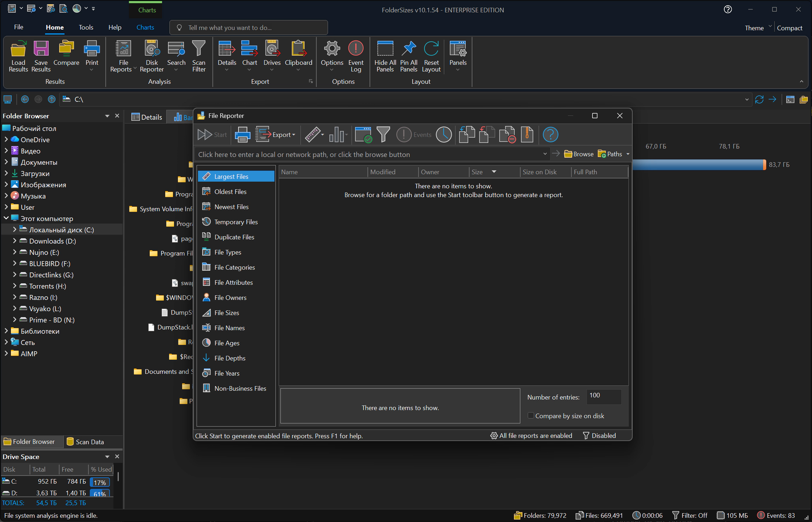The height and width of the screenshot is (522, 812).
Task: Click the Events status bar indicator
Action: (776, 515)
